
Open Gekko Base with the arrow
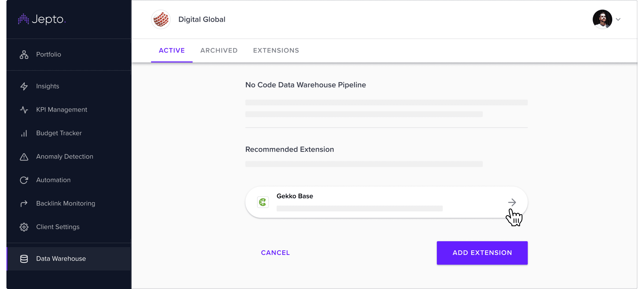512,202
